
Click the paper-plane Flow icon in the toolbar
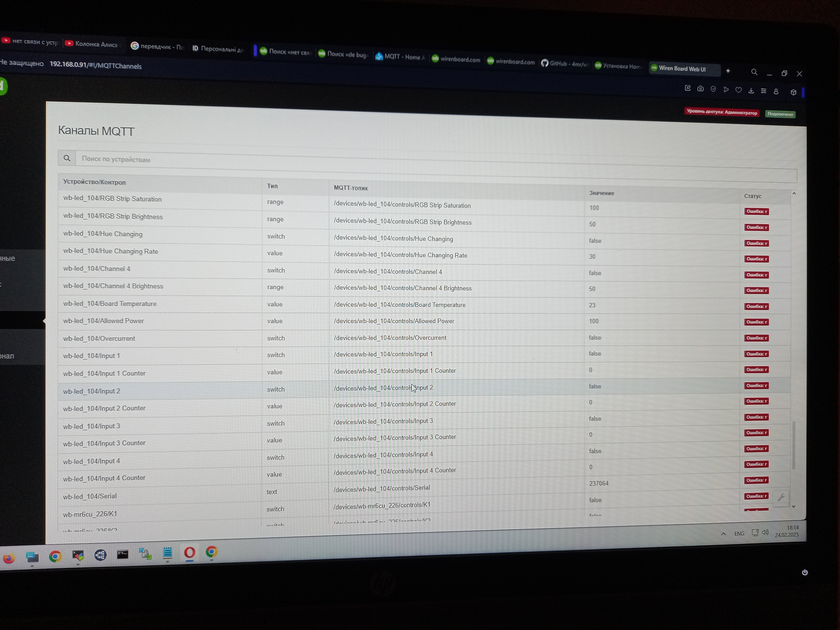(726, 90)
